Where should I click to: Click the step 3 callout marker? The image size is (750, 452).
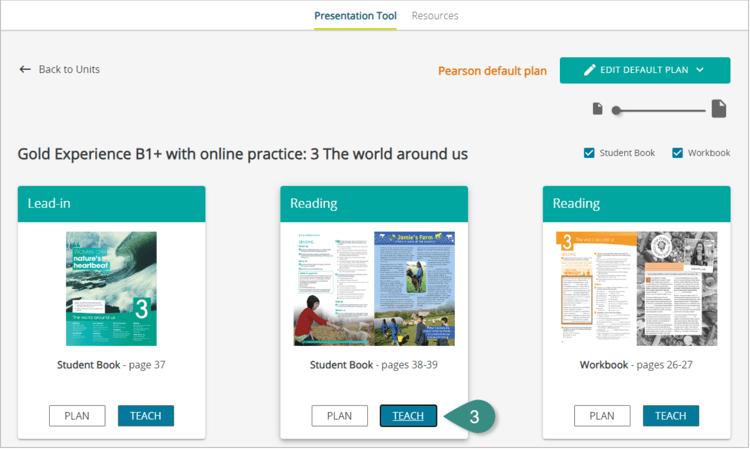[475, 416]
